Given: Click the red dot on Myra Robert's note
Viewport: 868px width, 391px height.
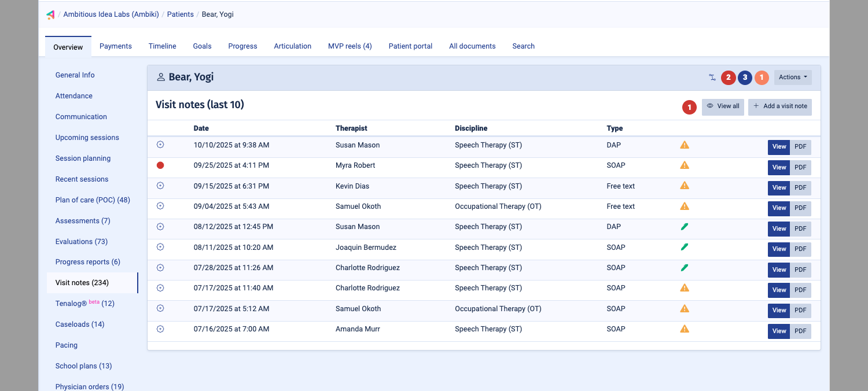Looking at the screenshot, I should [x=160, y=165].
